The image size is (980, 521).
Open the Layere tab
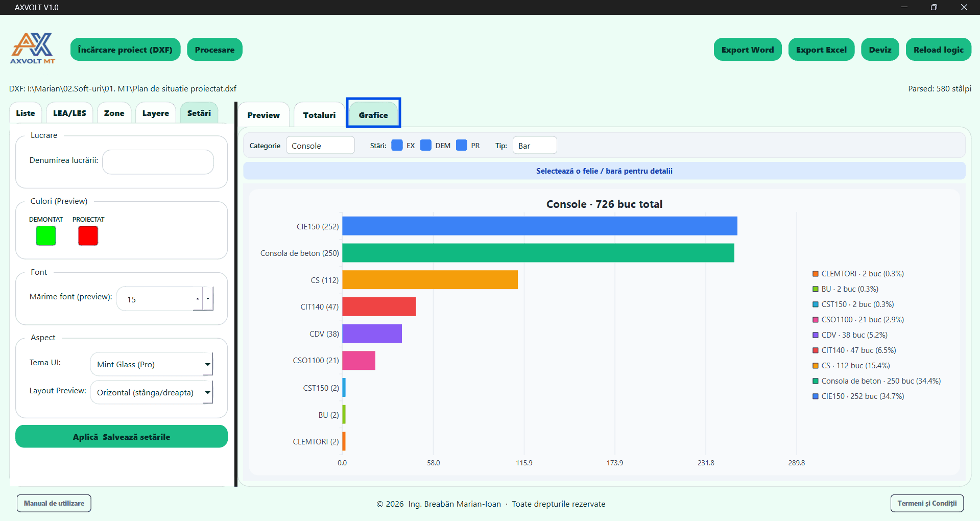point(156,113)
